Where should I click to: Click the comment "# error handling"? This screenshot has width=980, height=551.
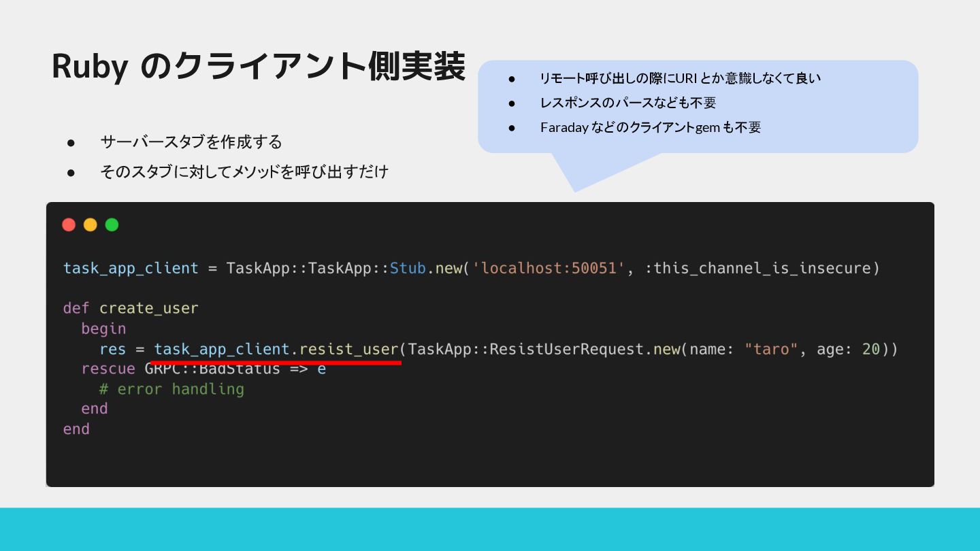tap(171, 389)
